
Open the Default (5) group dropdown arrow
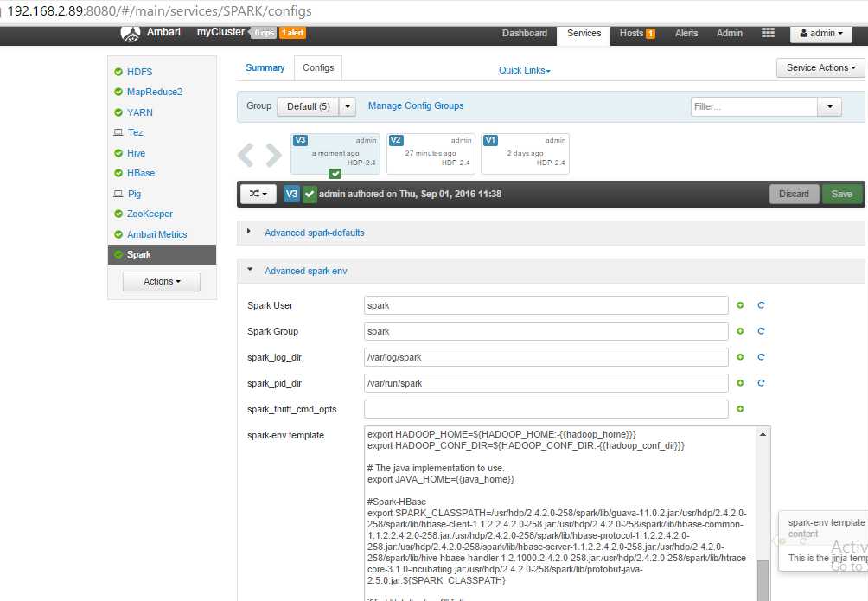point(347,106)
